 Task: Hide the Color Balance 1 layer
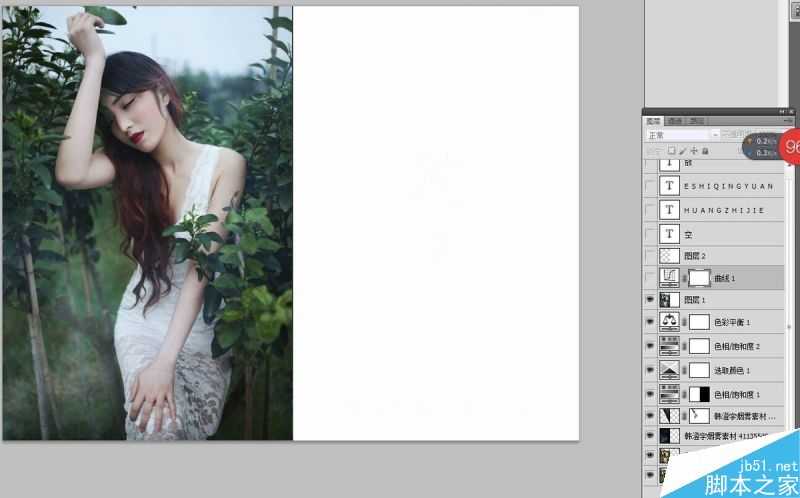click(x=650, y=322)
